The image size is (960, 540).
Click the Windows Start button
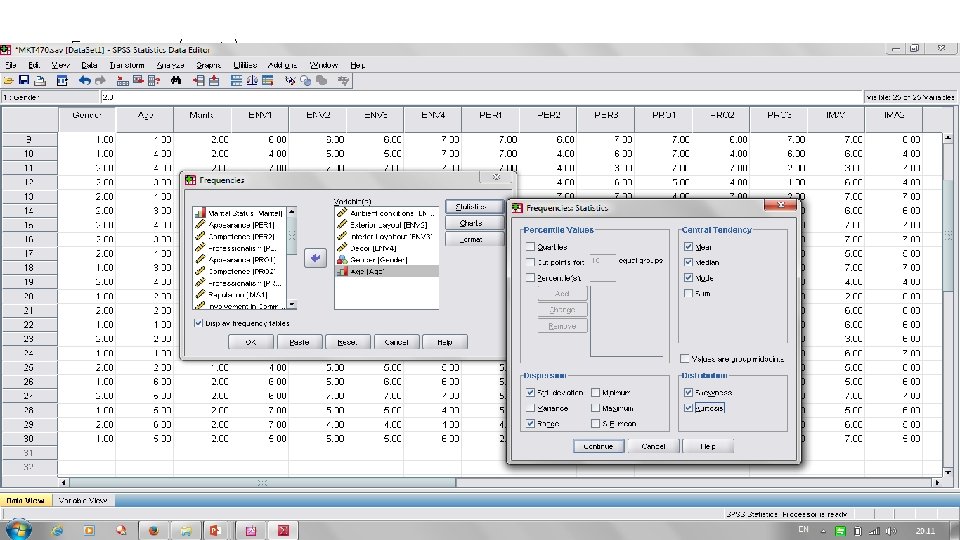point(20,528)
